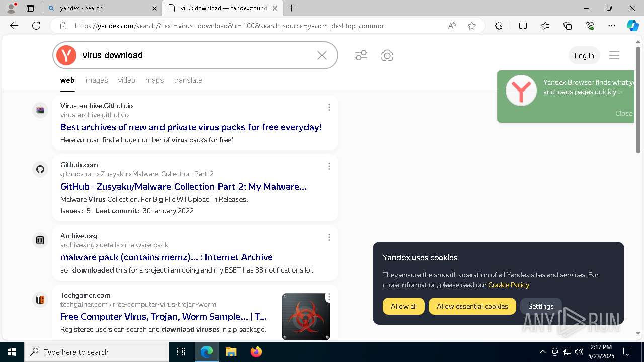View site information lock icon
This screenshot has height=362, width=644.
(63, 26)
